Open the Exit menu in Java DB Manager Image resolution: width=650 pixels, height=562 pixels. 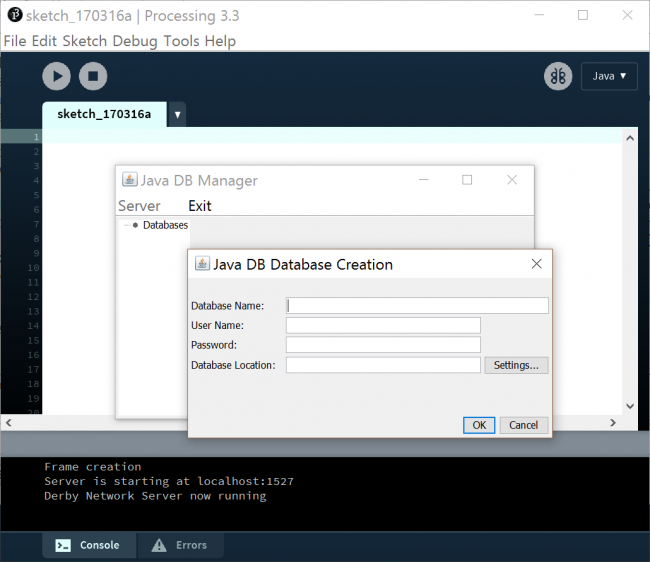click(200, 206)
